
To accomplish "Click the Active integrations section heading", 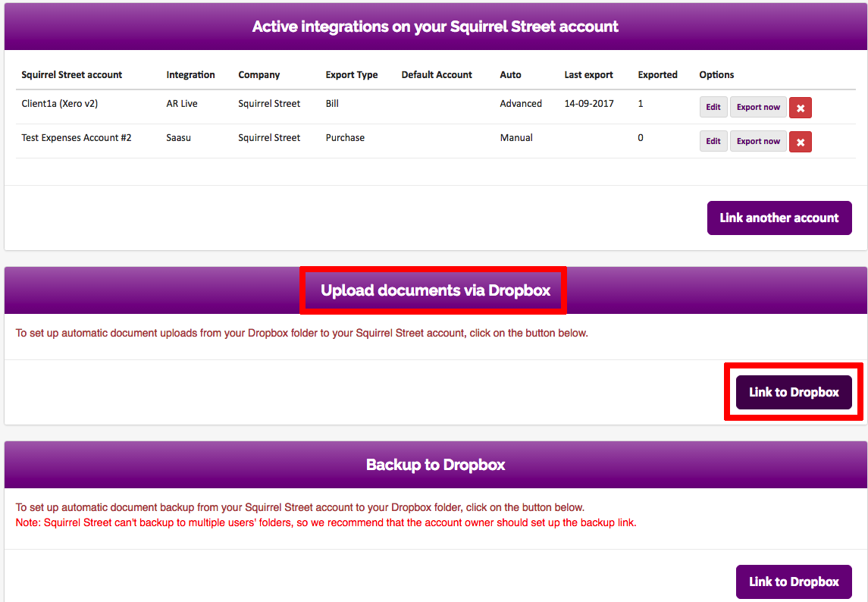I will 435,27.
